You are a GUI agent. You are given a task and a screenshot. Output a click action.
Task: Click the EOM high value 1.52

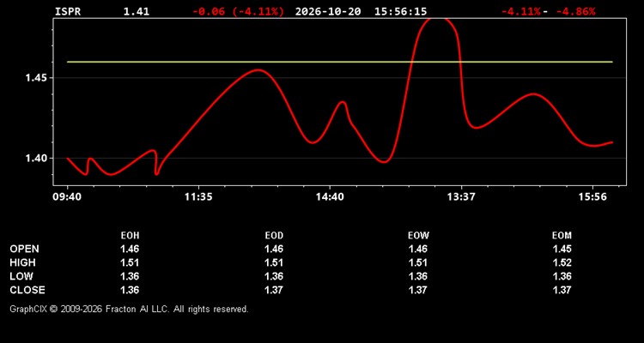[x=562, y=262]
